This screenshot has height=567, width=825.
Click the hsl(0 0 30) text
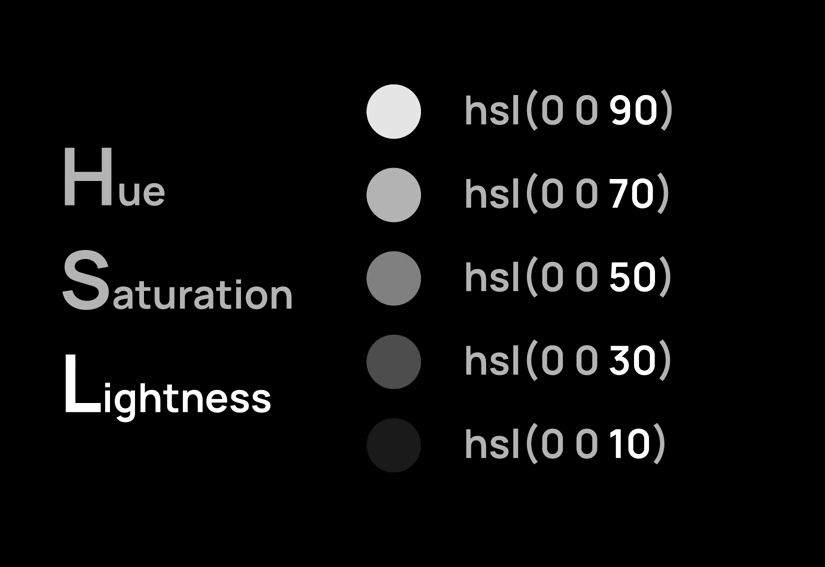pyautogui.click(x=567, y=361)
